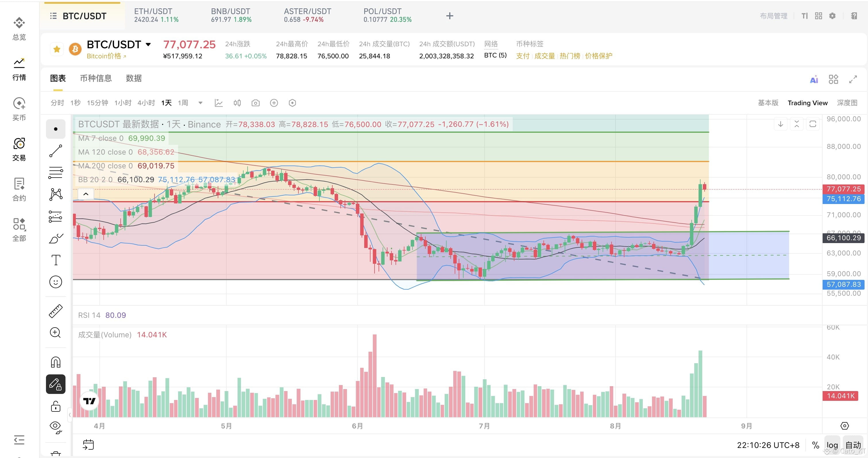Toggle percent scale mode
868x458 pixels.
(816, 445)
